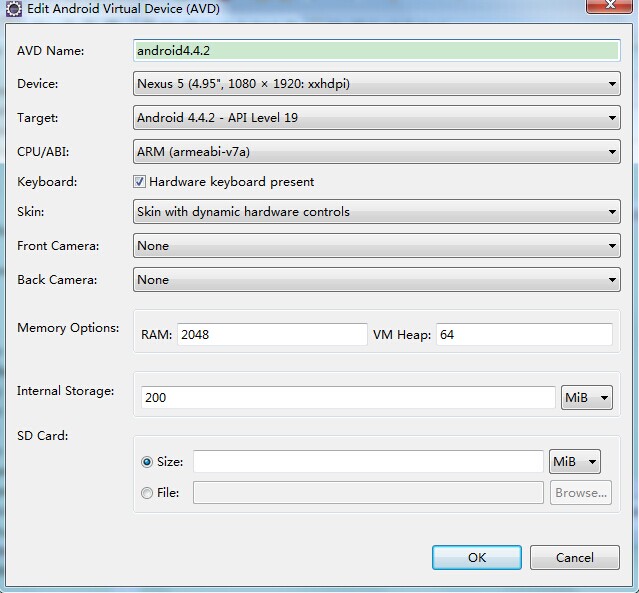Click the RAM field showing 2048

pyautogui.click(x=272, y=335)
